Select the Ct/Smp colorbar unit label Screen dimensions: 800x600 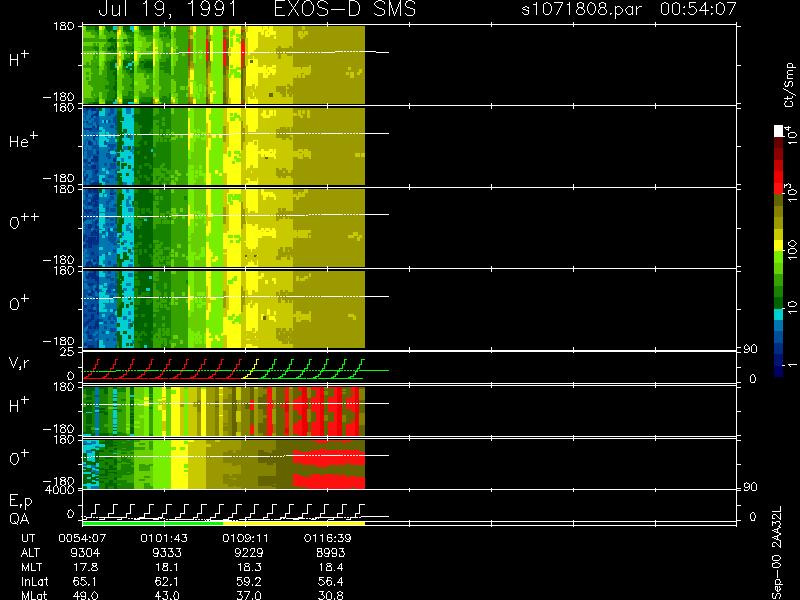(x=789, y=85)
